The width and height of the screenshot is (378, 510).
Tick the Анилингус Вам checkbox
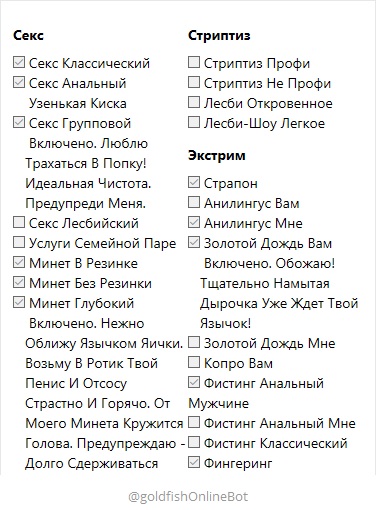(x=194, y=202)
